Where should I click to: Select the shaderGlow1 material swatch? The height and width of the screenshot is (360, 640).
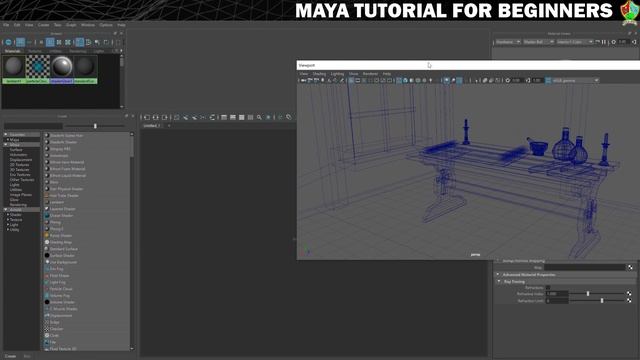(62, 69)
